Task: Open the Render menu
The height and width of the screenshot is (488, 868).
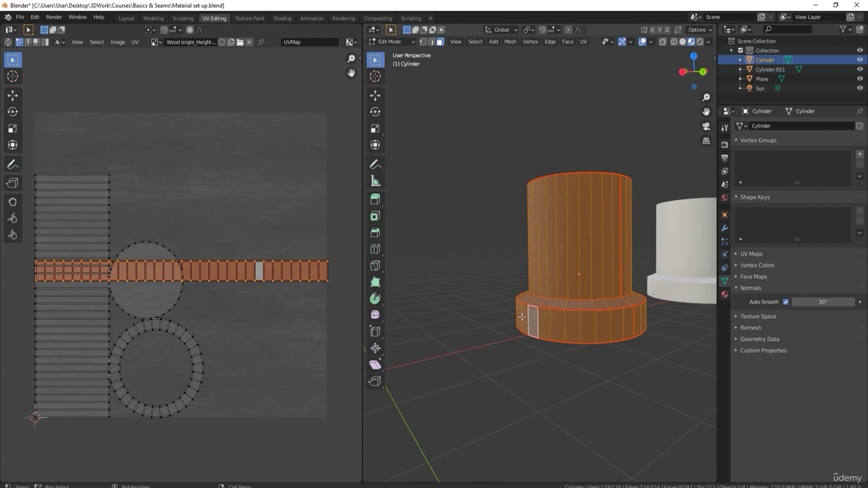Action: point(54,17)
